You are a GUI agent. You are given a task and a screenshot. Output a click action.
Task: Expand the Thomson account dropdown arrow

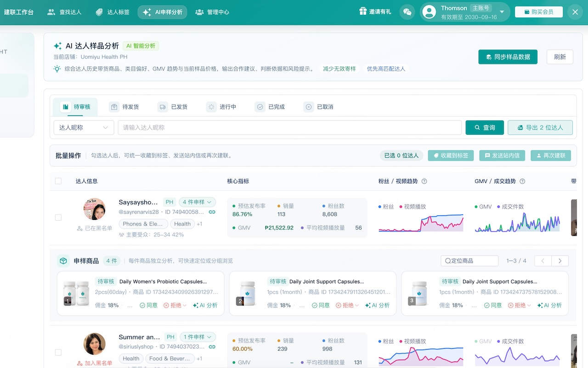coord(502,12)
